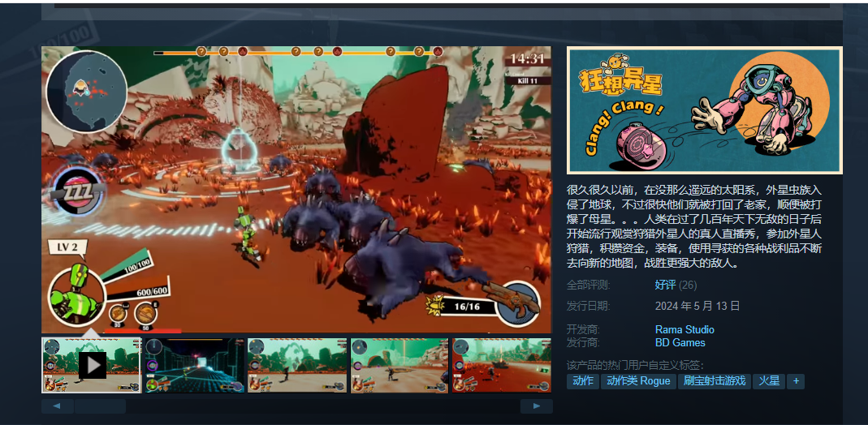Click the main video player area

pyautogui.click(x=296, y=190)
